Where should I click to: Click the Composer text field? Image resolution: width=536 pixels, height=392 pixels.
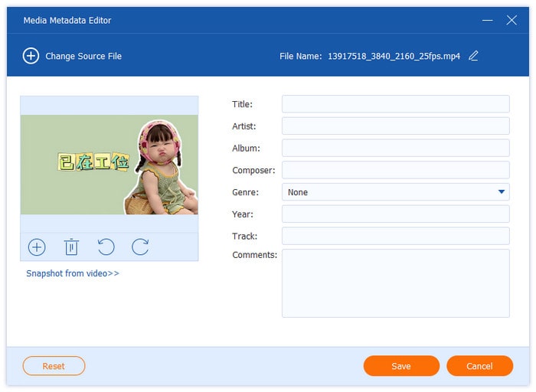click(395, 170)
